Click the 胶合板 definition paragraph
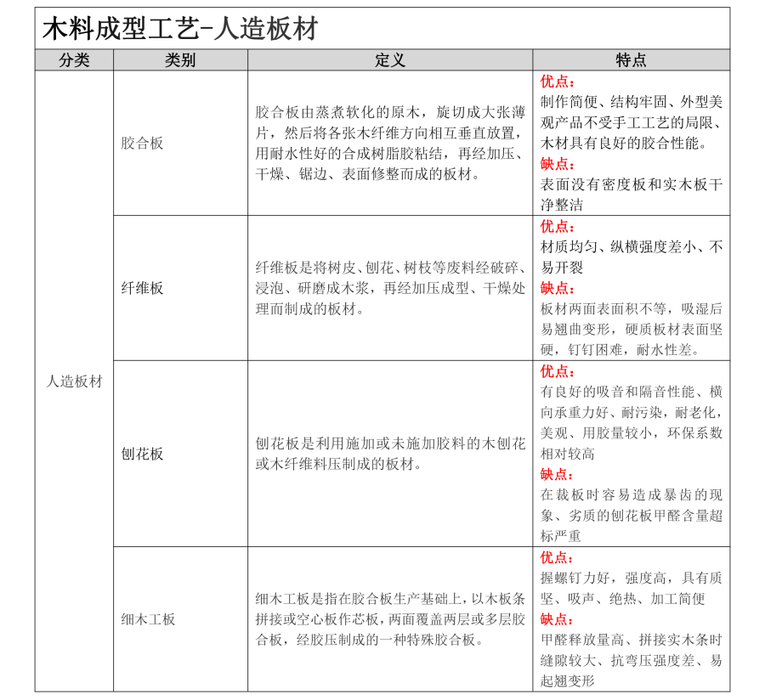The width and height of the screenshot is (765, 700). coord(390,143)
